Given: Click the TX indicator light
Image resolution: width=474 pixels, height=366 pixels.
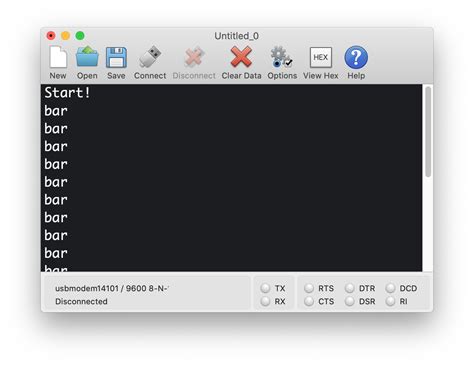Looking at the screenshot, I should 265,288.
